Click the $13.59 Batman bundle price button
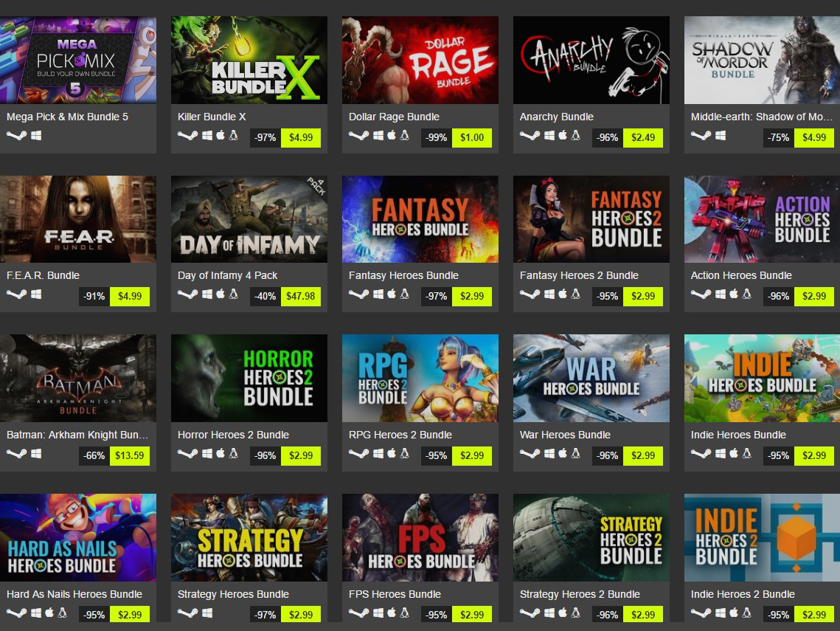Viewport: 840px width, 631px height. tap(130, 455)
